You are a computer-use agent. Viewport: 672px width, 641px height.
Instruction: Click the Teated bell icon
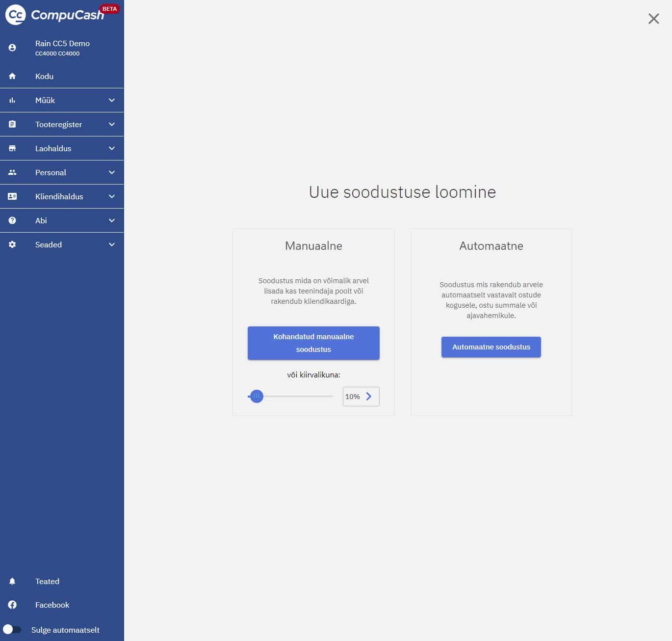click(12, 581)
